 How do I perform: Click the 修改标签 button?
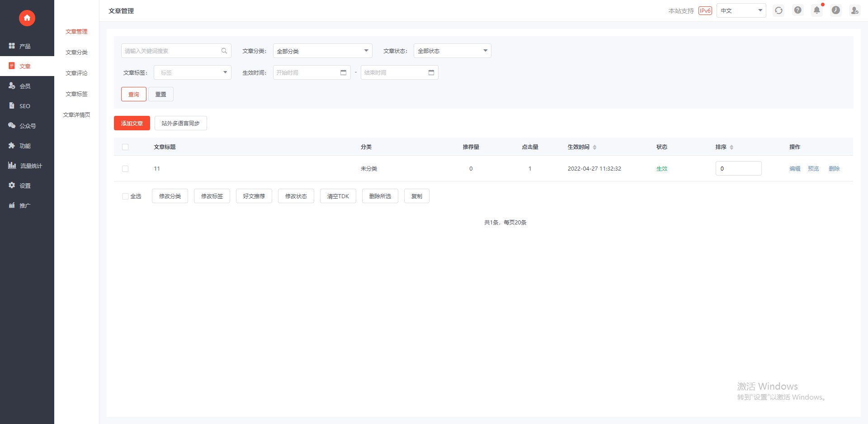coord(212,196)
